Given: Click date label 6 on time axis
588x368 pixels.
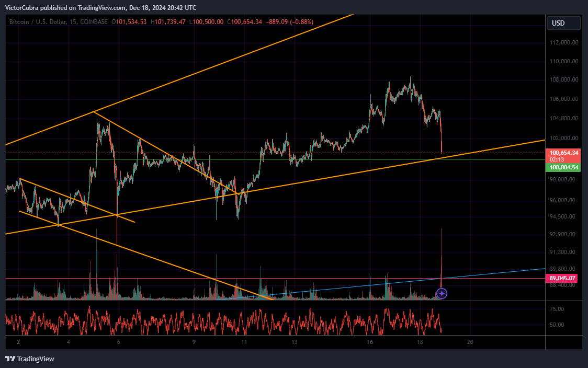Looking at the screenshot, I should [x=119, y=342].
